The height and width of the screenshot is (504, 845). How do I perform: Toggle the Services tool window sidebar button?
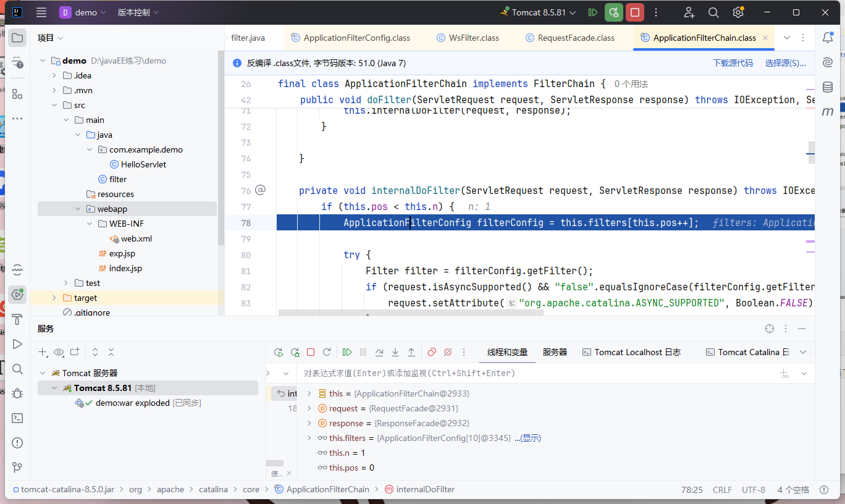click(x=17, y=295)
